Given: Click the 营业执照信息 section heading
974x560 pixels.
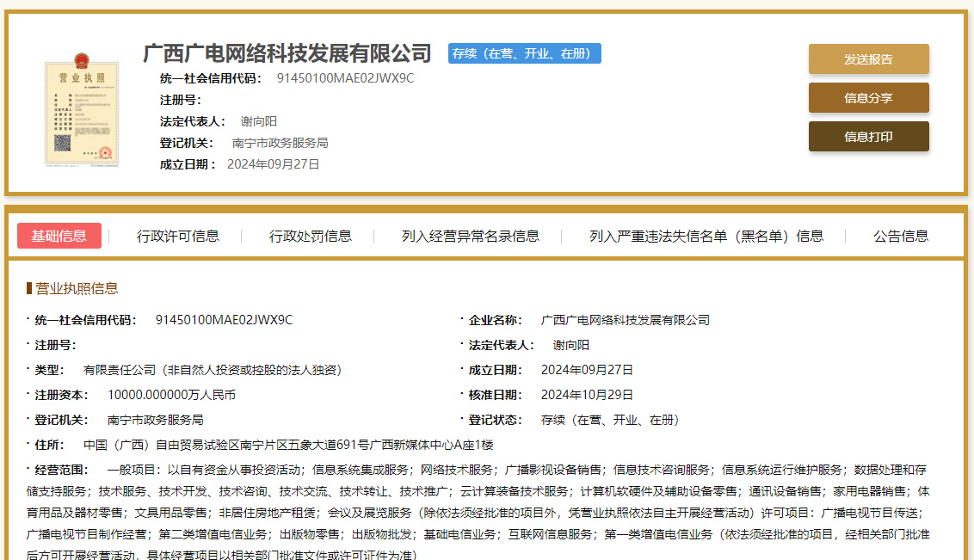Looking at the screenshot, I should tap(76, 288).
